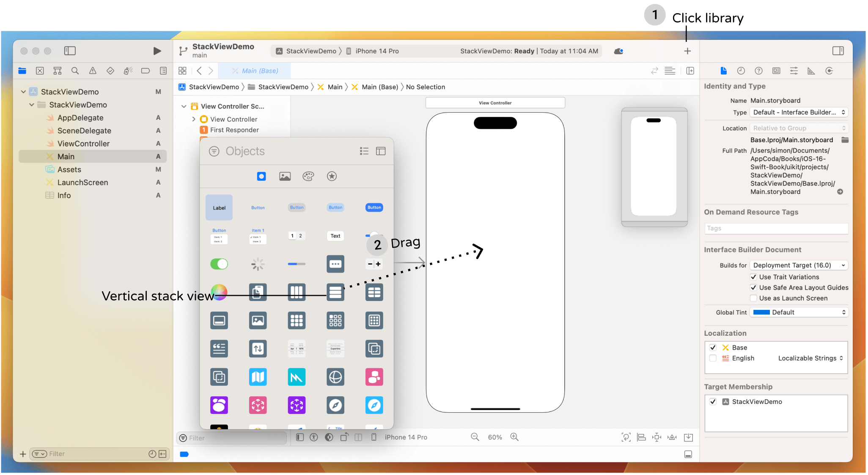Enable Use as Launch Screen checkbox
This screenshot has height=475, width=868.
(x=753, y=298)
